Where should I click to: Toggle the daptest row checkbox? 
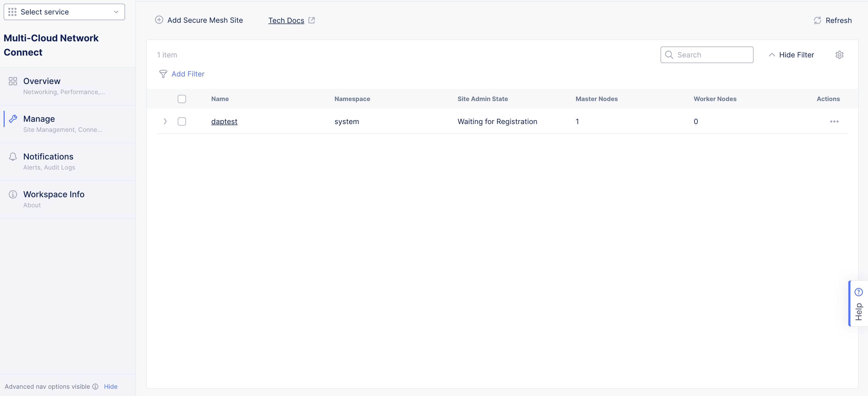(182, 121)
